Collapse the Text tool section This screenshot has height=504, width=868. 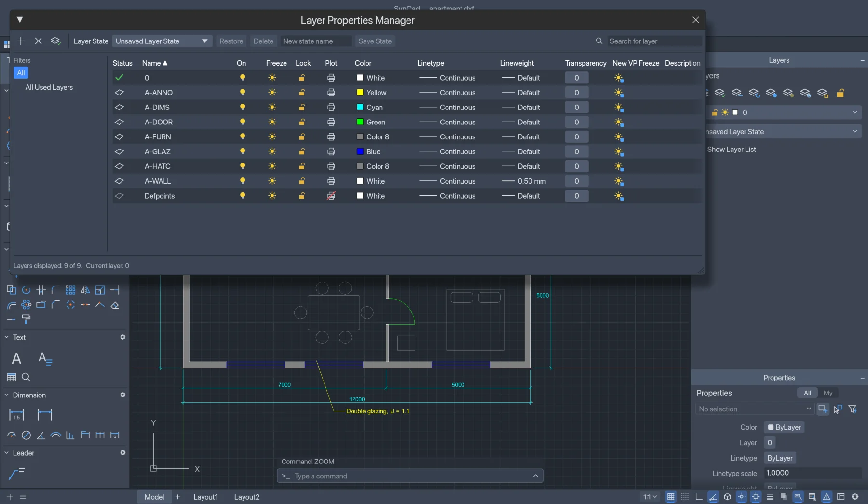coord(6,337)
